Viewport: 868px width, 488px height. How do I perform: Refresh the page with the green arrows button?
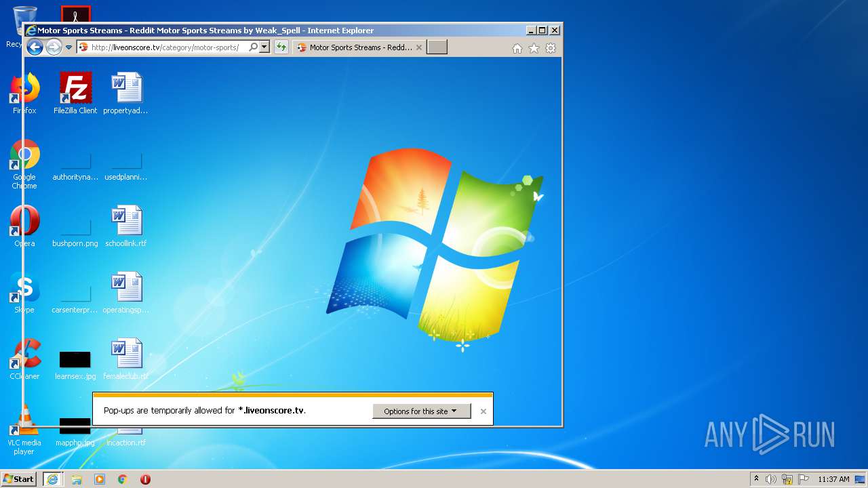click(281, 47)
